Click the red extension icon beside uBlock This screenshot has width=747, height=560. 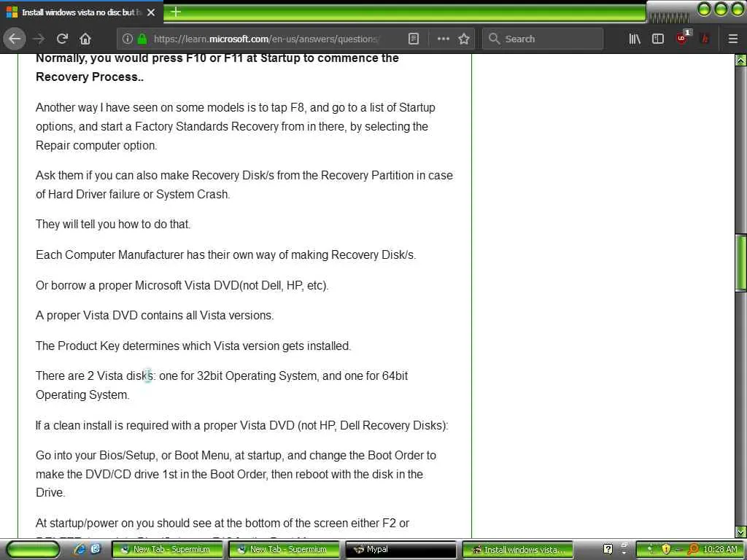705,39
